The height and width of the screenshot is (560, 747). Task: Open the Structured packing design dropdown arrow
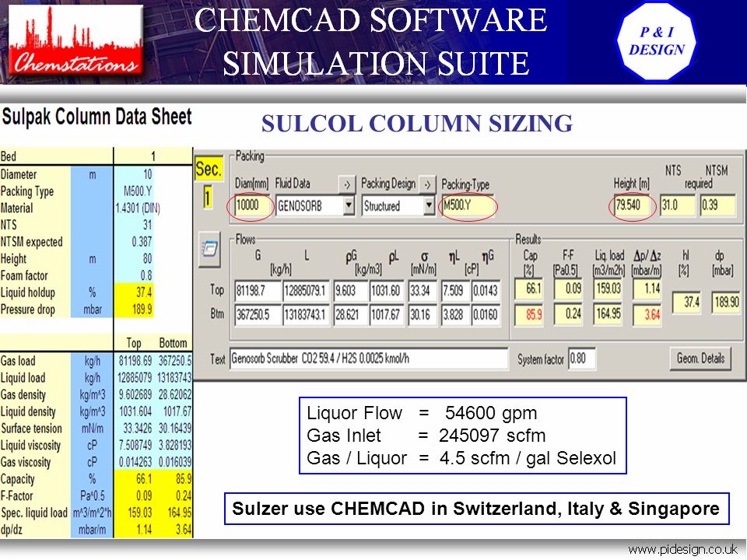pos(430,205)
